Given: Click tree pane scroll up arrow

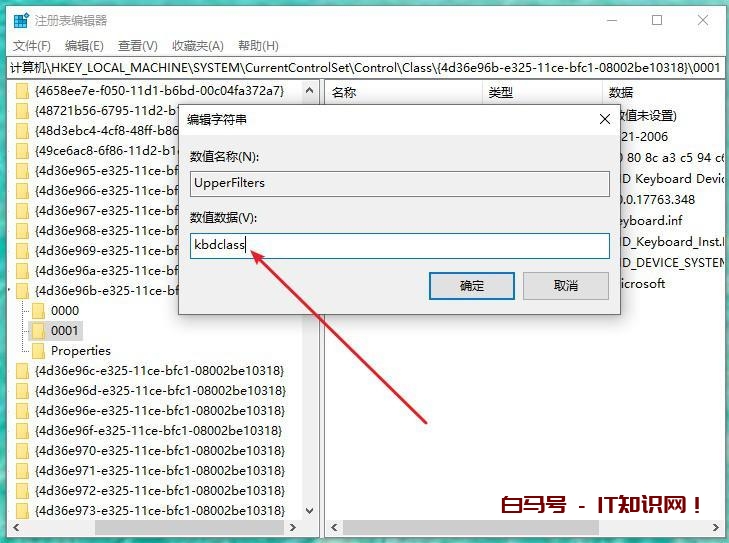Looking at the screenshot, I should (310, 90).
